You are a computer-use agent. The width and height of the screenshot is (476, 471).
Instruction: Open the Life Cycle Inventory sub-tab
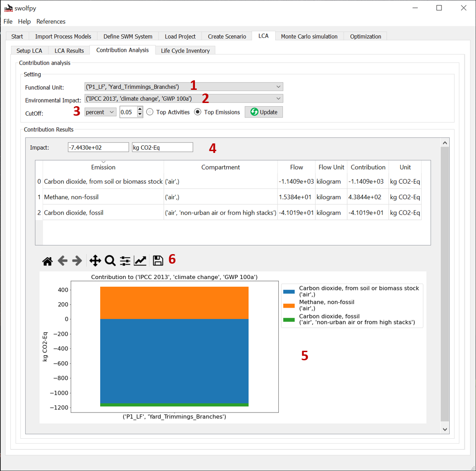[x=185, y=51]
